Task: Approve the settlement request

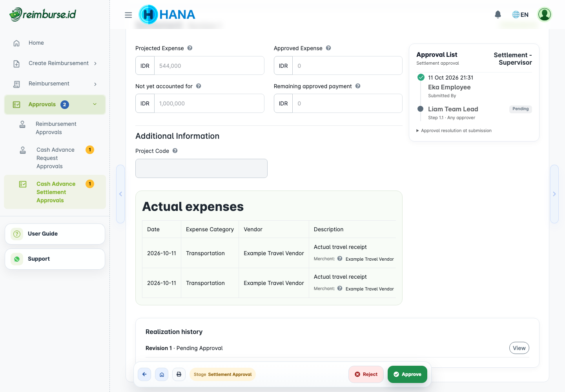Action: [x=407, y=374]
